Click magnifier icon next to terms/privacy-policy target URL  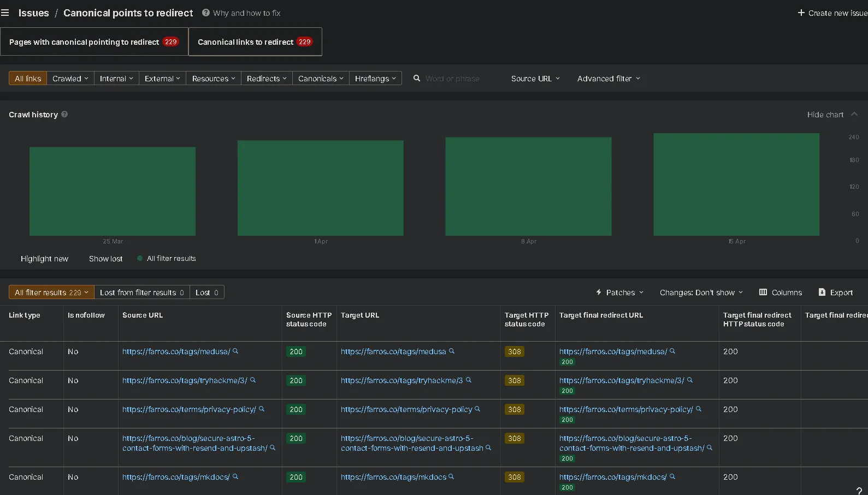[477, 409]
